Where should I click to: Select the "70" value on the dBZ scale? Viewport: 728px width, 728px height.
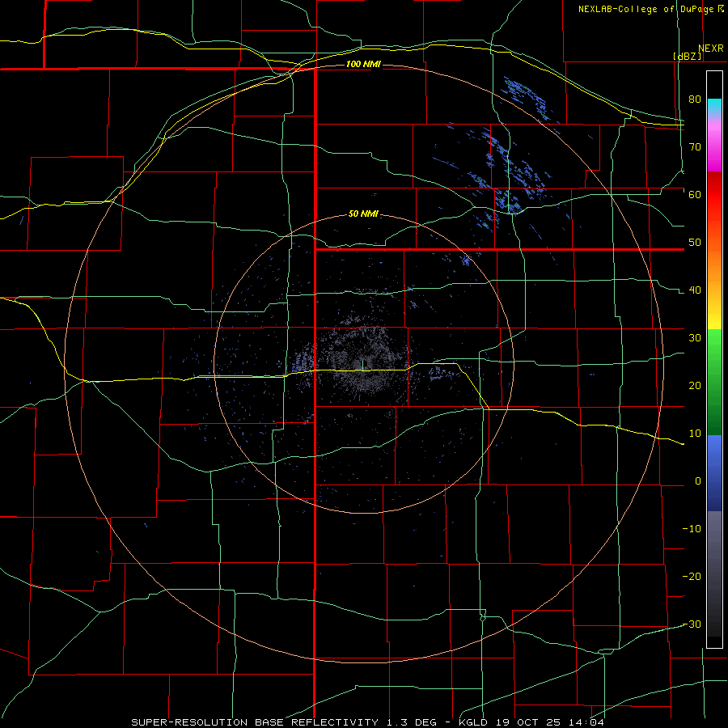pos(695,146)
